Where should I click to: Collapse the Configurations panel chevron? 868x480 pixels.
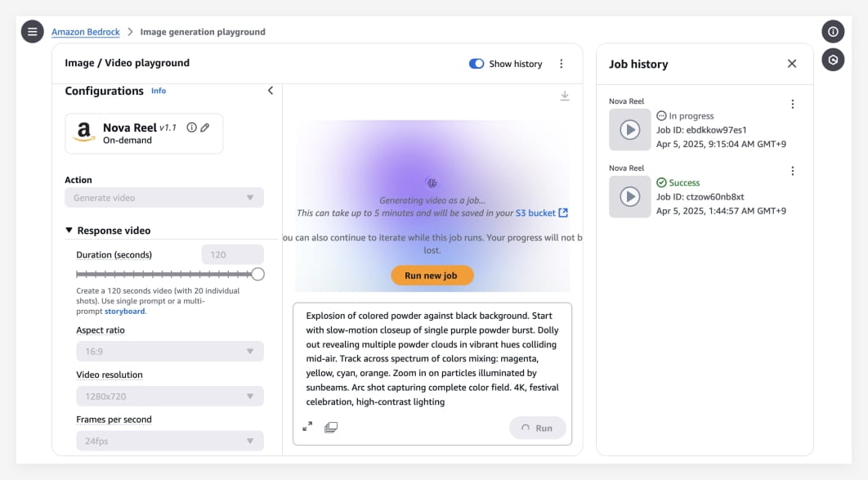tap(271, 90)
